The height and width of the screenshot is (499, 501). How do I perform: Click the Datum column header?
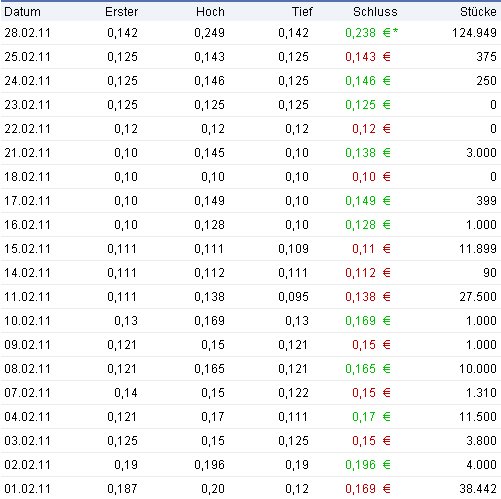(22, 12)
